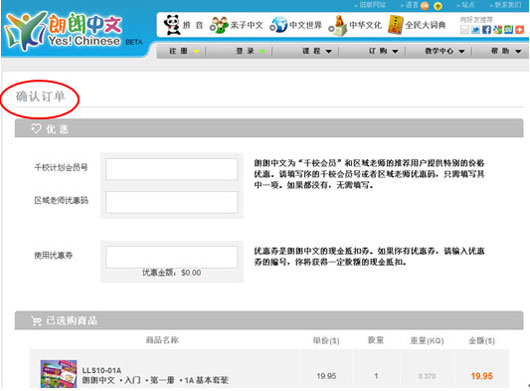Click the LLS10-01A product thumbnail
The width and height of the screenshot is (530, 391).
tap(58, 374)
